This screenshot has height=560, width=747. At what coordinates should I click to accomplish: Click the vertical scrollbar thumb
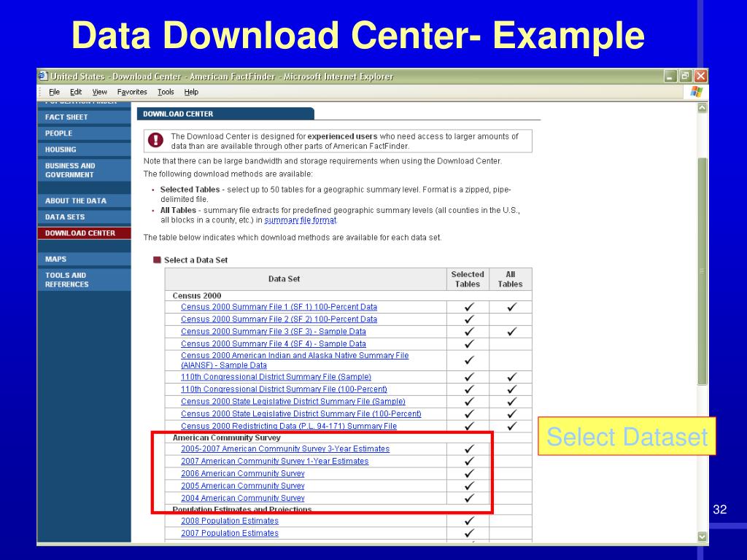pyautogui.click(x=703, y=271)
